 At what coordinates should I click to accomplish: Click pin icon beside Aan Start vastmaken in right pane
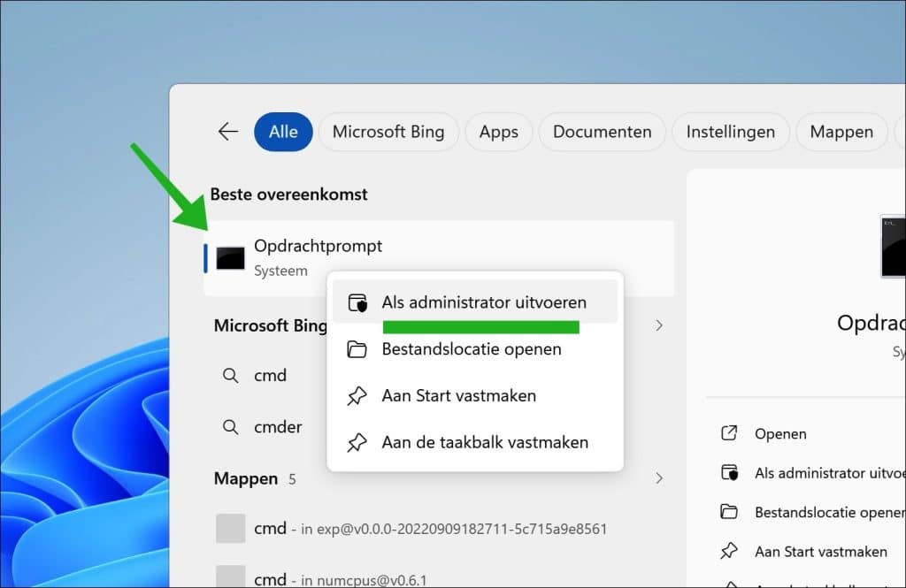(729, 551)
